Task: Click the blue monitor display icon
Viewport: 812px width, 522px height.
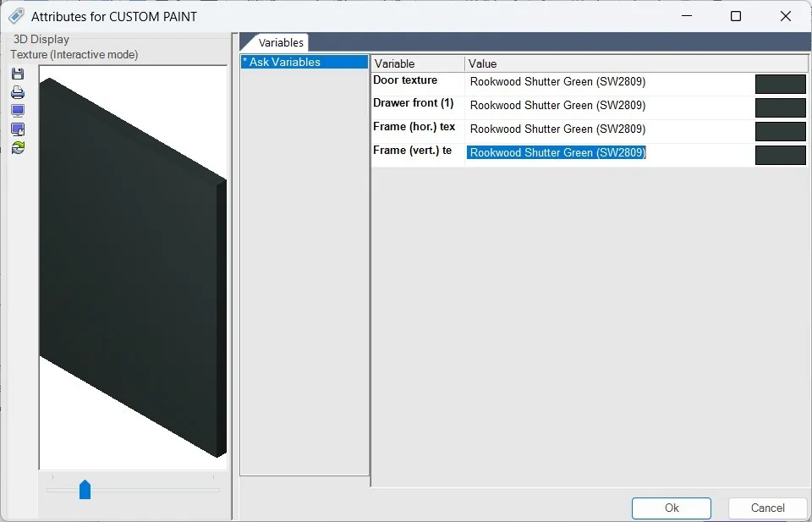Action: pos(18,111)
